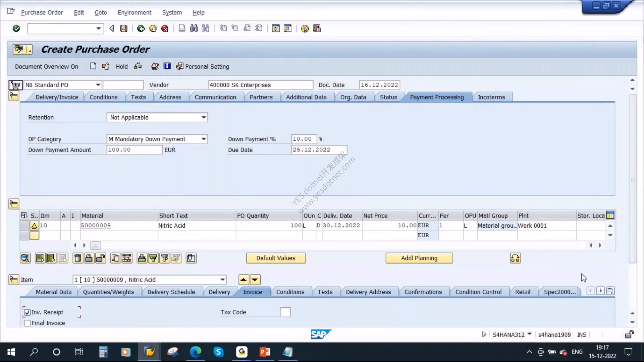644x362 pixels.
Task: Click the Create new document icon
Action: tap(93, 66)
